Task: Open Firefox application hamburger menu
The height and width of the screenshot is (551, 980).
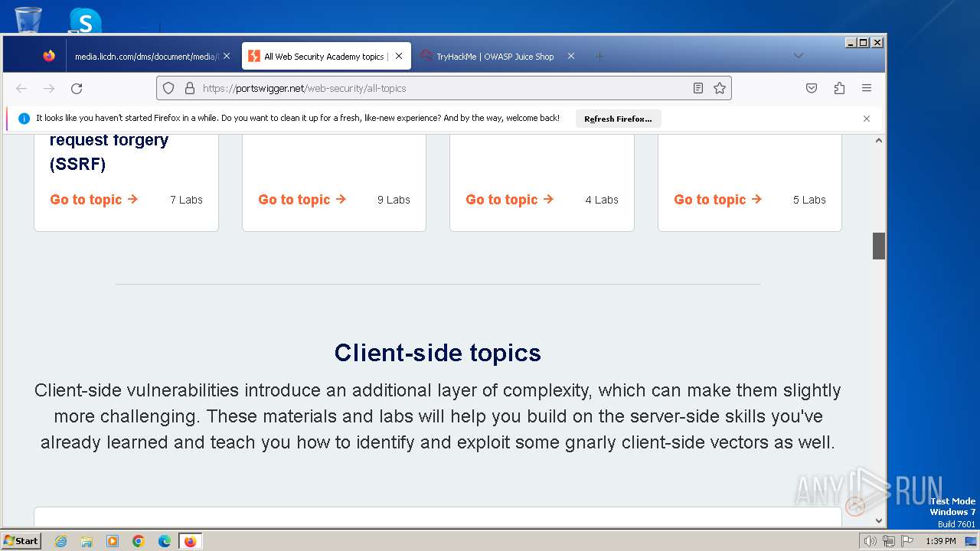Action: [867, 88]
